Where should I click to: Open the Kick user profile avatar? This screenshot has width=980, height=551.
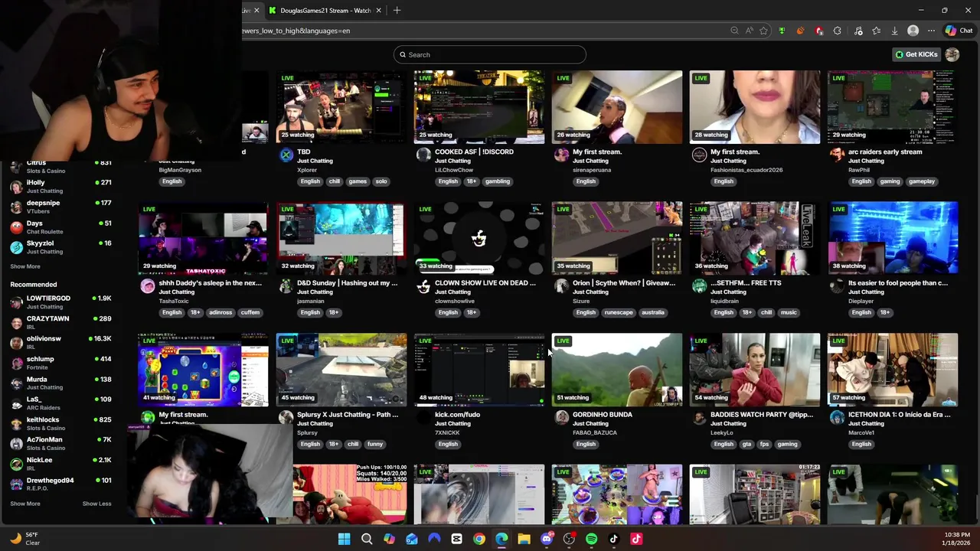tap(952, 54)
